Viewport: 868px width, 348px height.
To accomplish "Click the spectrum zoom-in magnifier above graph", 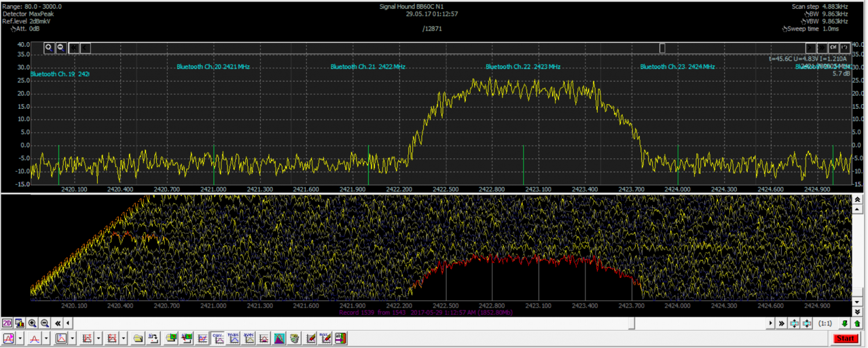I will tap(49, 48).
